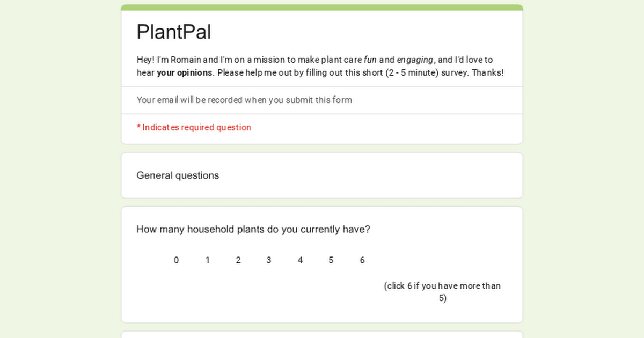Click the PlantPal form title
The image size is (644, 338).
(173, 32)
